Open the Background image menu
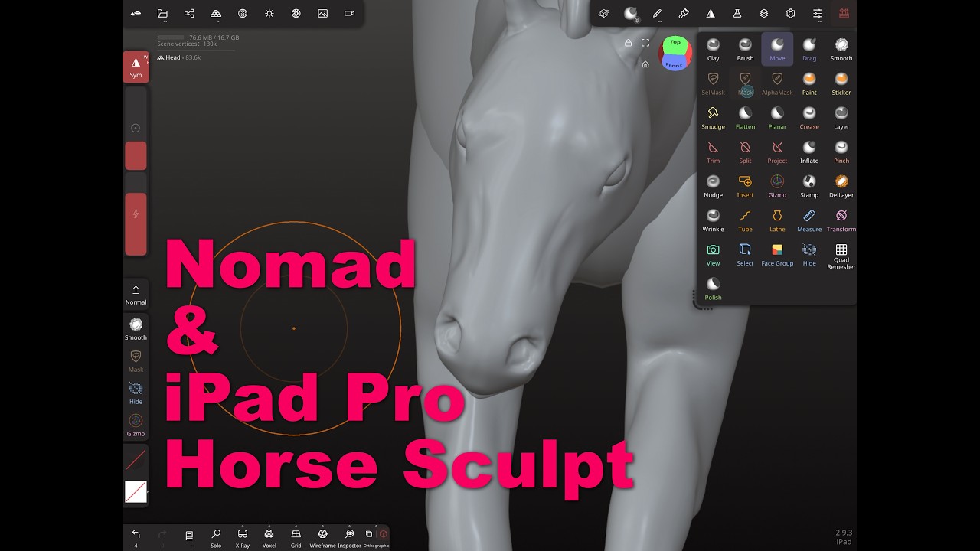The image size is (980, 551). tap(322, 14)
